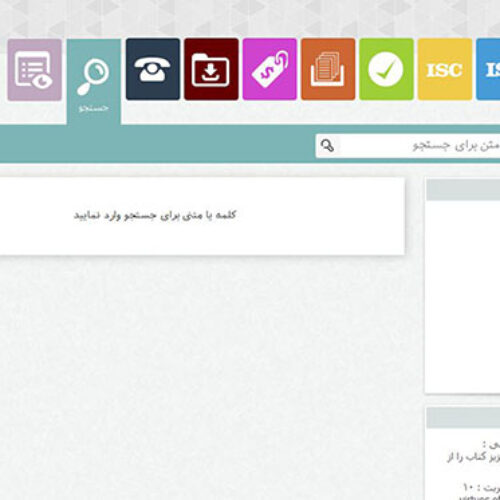Click the yellow ISC tile
500x500 pixels.
(x=445, y=69)
